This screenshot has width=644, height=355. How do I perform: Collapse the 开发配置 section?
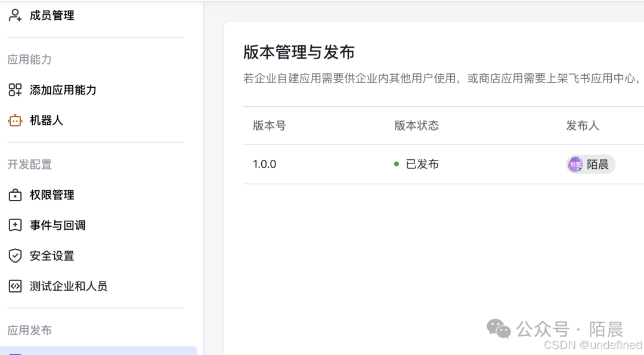click(x=29, y=164)
